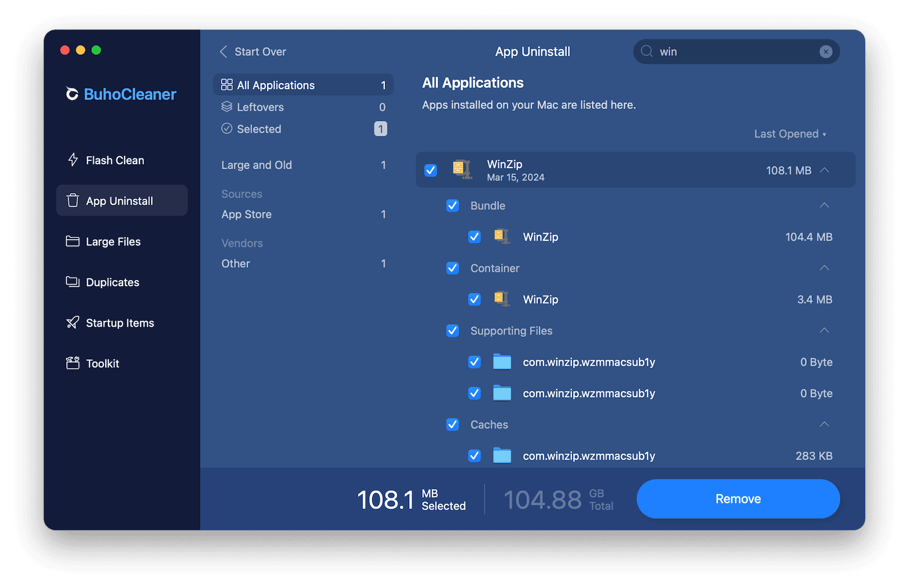Open the Toolkit section
The height and width of the screenshot is (588, 909).
point(122,364)
